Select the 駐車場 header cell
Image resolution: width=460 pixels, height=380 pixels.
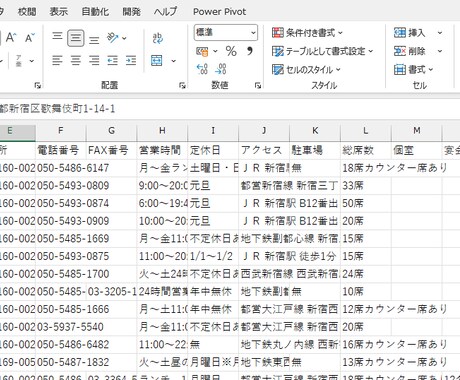pyautogui.click(x=315, y=150)
